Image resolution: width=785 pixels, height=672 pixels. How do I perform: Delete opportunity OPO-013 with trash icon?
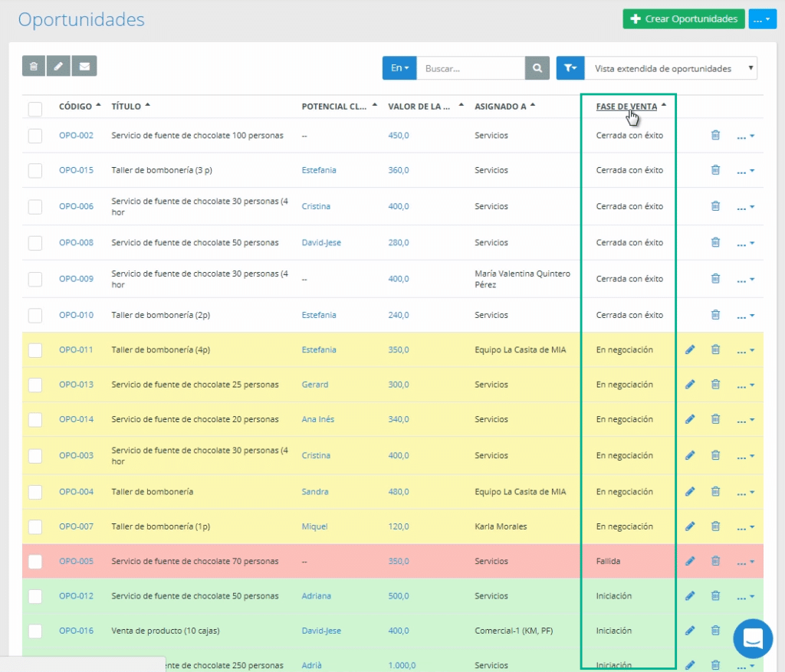715,385
